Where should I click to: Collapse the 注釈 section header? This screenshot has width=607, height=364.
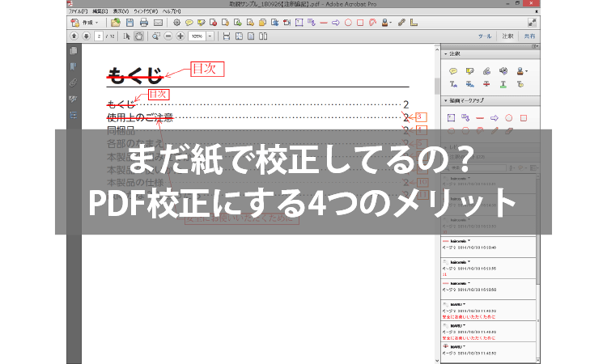pos(490,53)
